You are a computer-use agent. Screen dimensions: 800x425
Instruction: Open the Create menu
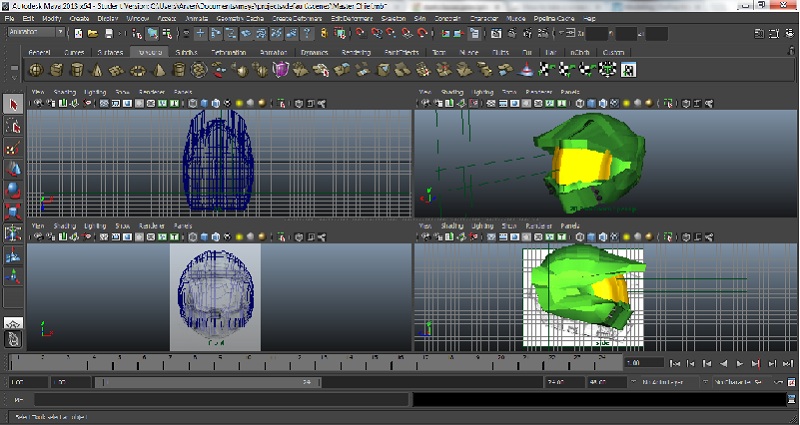pos(79,18)
